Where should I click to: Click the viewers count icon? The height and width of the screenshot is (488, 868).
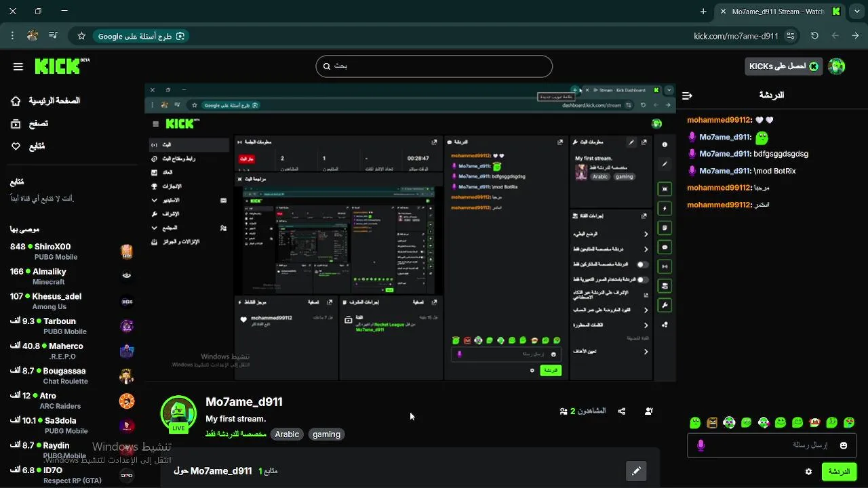tap(564, 411)
